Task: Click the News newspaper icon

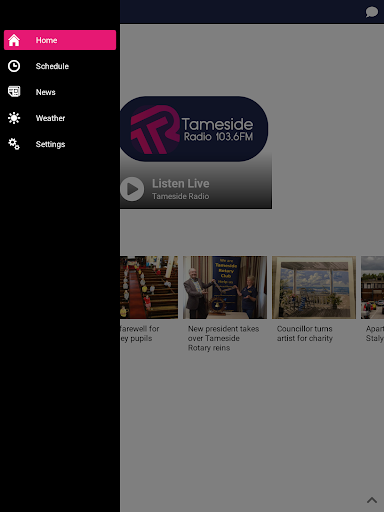Action: (14, 92)
